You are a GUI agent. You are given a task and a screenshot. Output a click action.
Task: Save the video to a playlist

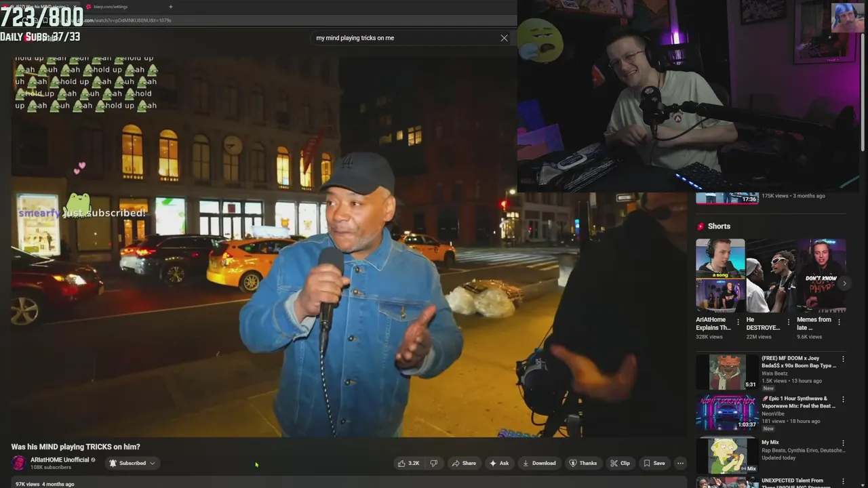click(x=654, y=464)
